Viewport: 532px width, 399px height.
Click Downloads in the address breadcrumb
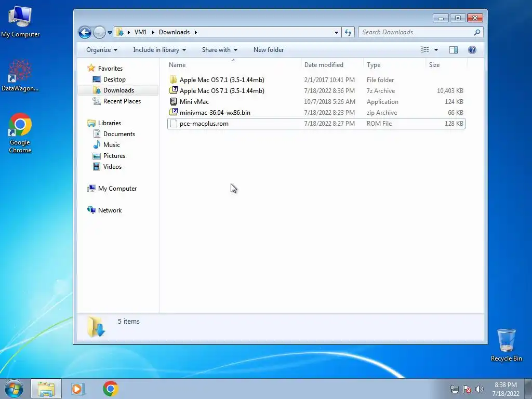tap(174, 32)
